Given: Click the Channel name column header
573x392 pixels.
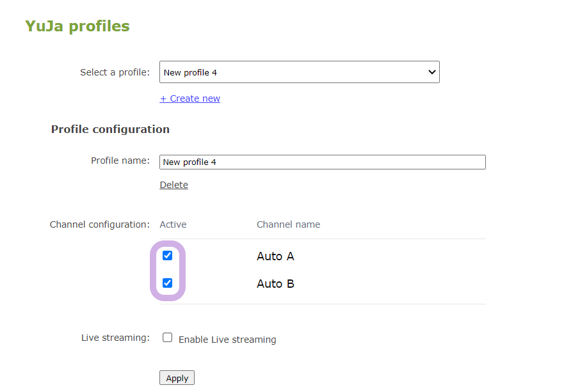Looking at the screenshot, I should pos(288,224).
